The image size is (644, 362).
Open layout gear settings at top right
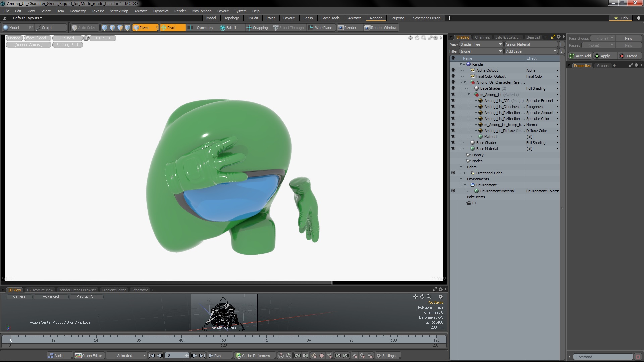[638, 18]
